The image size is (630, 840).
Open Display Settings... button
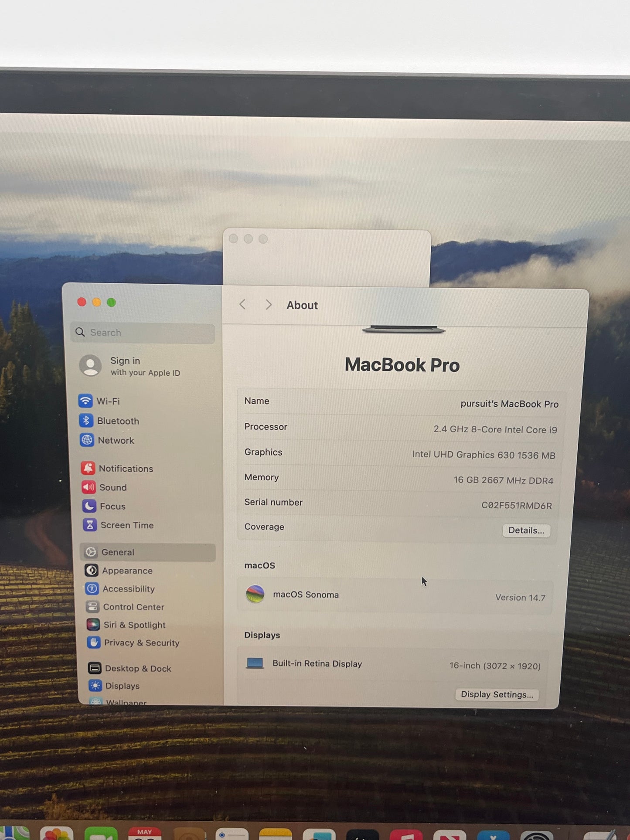pos(497,694)
